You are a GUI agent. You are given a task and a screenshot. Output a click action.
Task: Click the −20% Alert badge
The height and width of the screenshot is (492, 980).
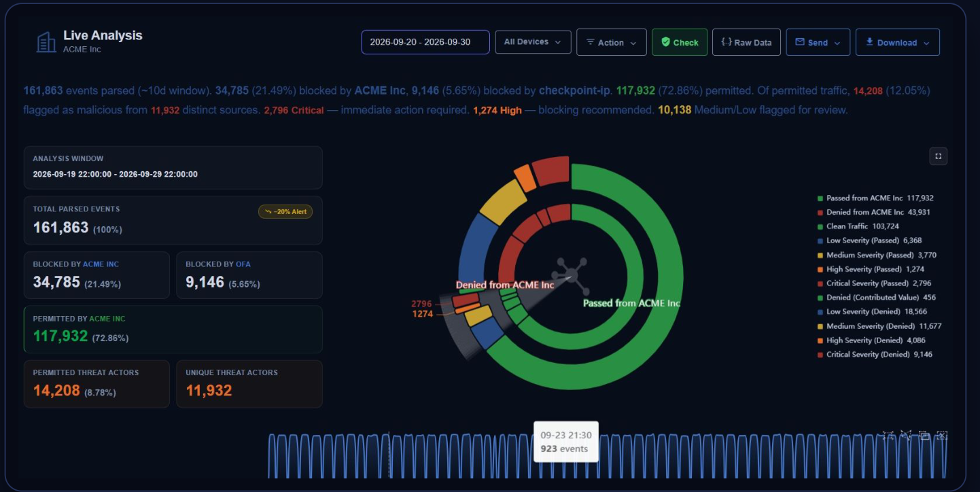click(x=285, y=211)
